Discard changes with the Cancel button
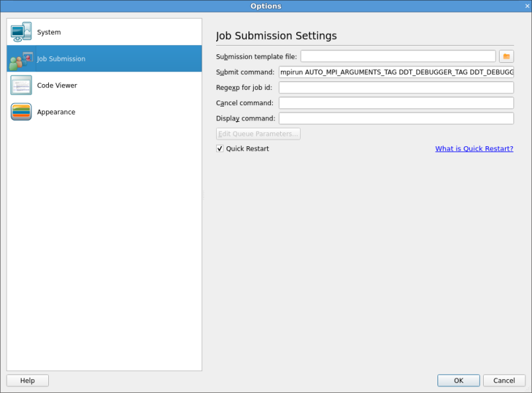The image size is (532, 393). tap(504, 380)
